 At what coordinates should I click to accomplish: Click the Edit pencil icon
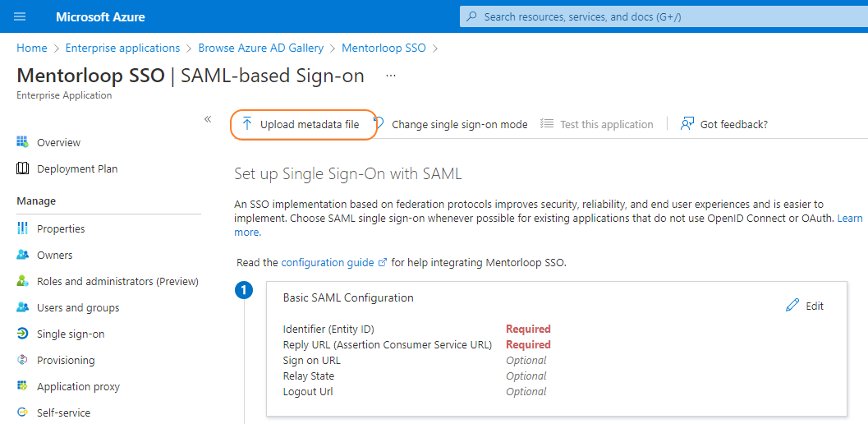(x=792, y=305)
